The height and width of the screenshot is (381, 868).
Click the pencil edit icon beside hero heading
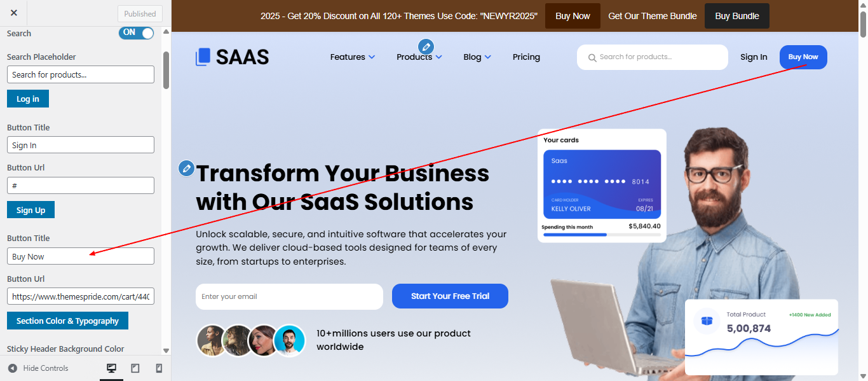coord(186,168)
